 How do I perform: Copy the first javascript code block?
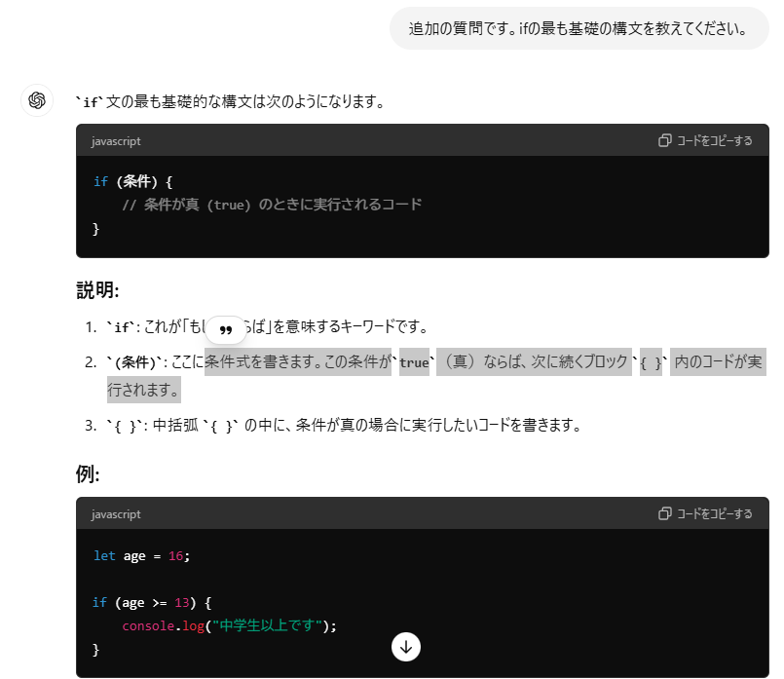pos(705,141)
